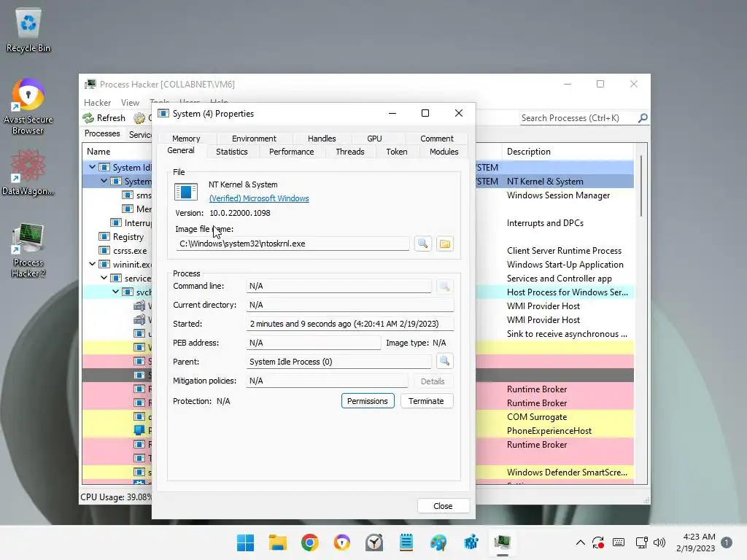This screenshot has width=747, height=560.
Task: Click the Started time field
Action: [x=349, y=324]
